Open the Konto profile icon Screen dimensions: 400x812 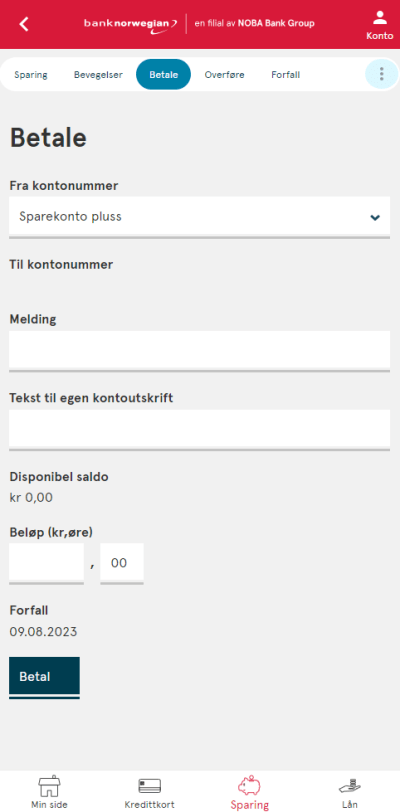380,18
